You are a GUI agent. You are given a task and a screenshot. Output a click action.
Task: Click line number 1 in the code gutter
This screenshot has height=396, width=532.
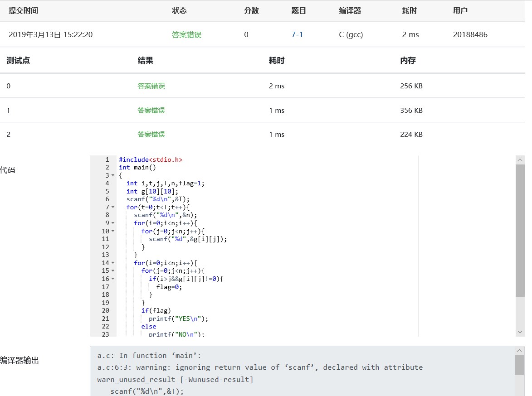[107, 159]
